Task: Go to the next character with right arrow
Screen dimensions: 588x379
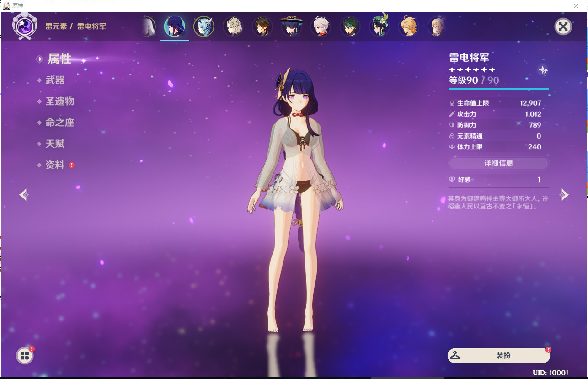Action: [x=564, y=195]
